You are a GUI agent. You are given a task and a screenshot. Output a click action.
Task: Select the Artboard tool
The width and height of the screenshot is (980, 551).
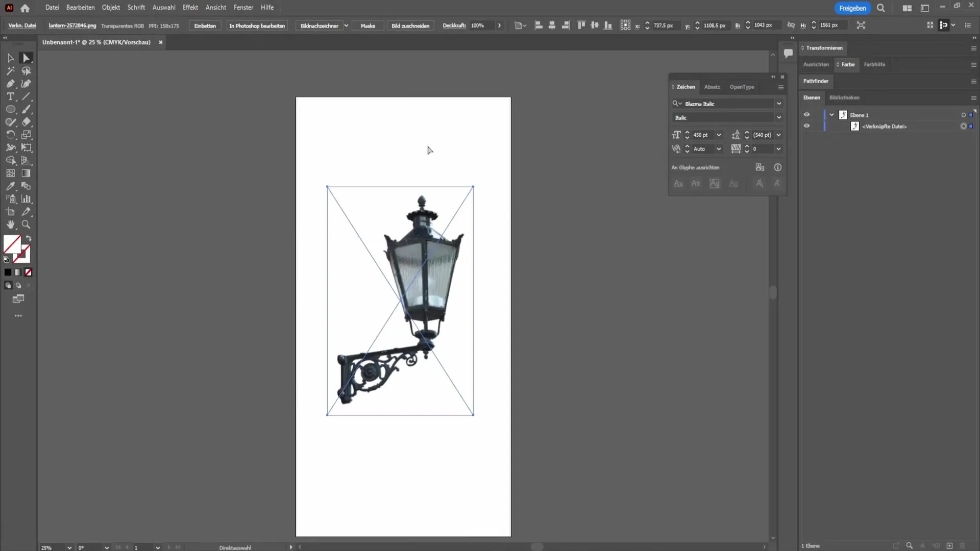click(10, 212)
